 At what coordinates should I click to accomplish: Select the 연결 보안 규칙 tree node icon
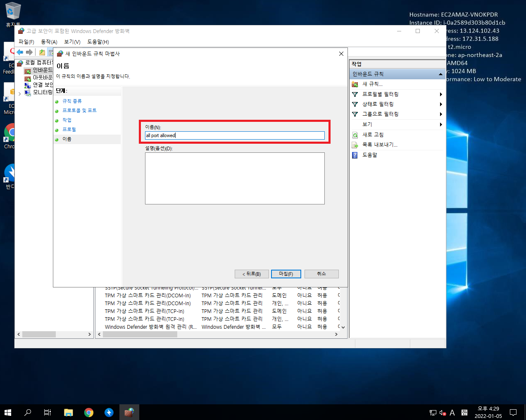click(28, 85)
